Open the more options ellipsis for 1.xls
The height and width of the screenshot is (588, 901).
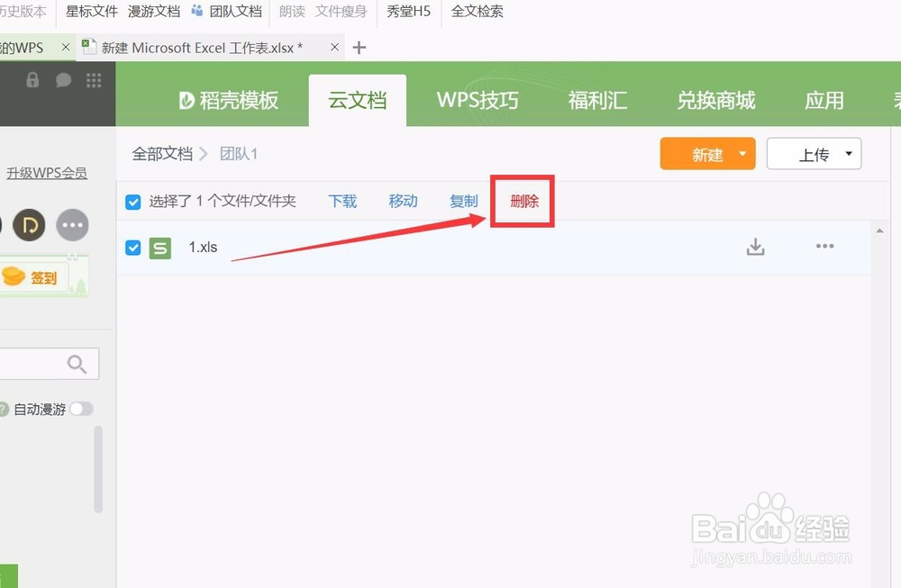tap(824, 246)
